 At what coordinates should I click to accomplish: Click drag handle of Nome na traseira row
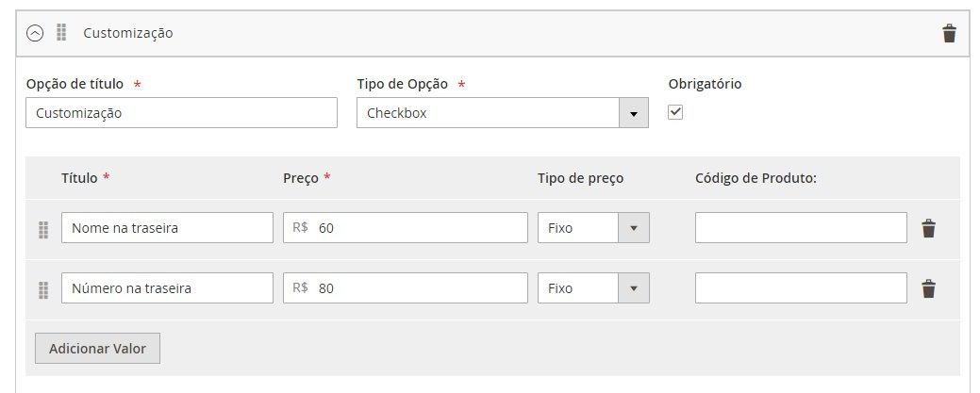pos(43,229)
